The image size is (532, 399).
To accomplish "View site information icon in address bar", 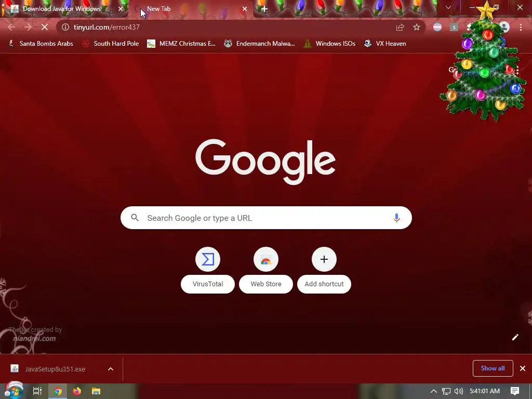I will click(x=65, y=27).
